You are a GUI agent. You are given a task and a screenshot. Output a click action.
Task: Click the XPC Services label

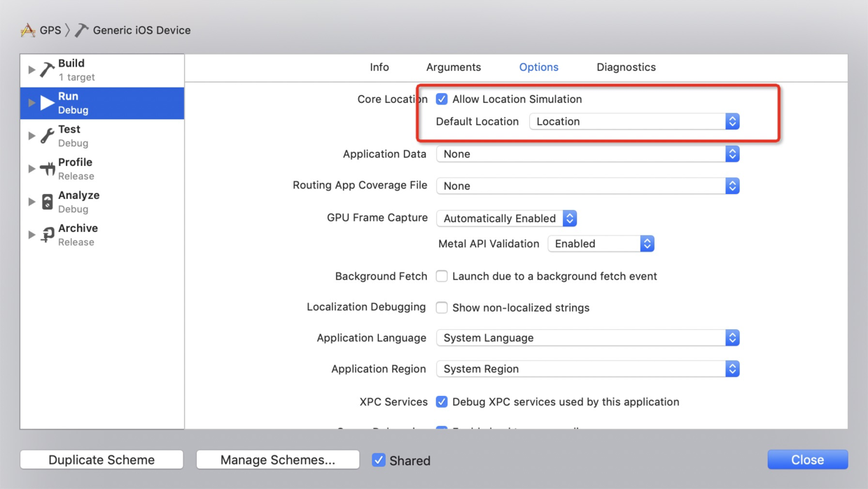tap(393, 401)
